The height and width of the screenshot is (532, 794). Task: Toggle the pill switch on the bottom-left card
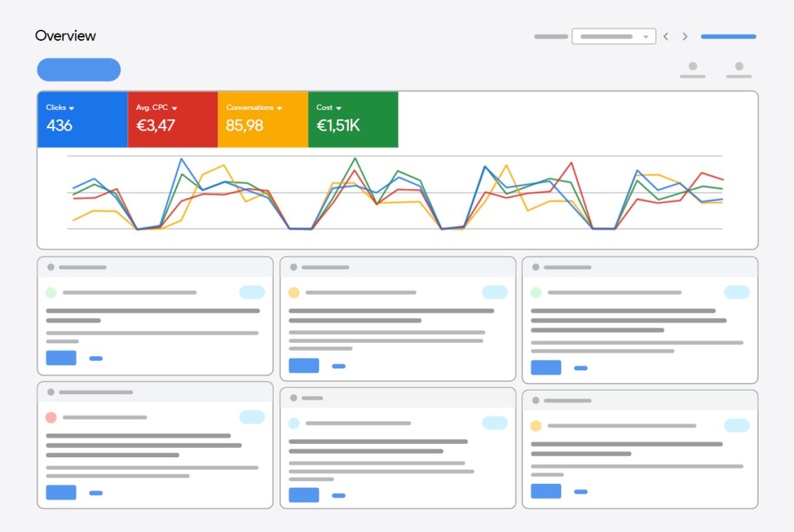pos(252,417)
